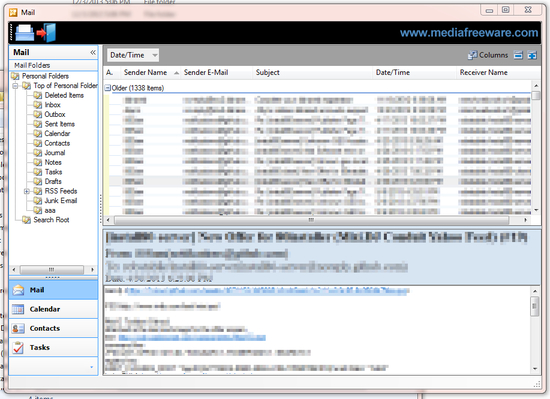The width and height of the screenshot is (550, 399).
Task: Click the Drafts folder icon
Action: 38,182
